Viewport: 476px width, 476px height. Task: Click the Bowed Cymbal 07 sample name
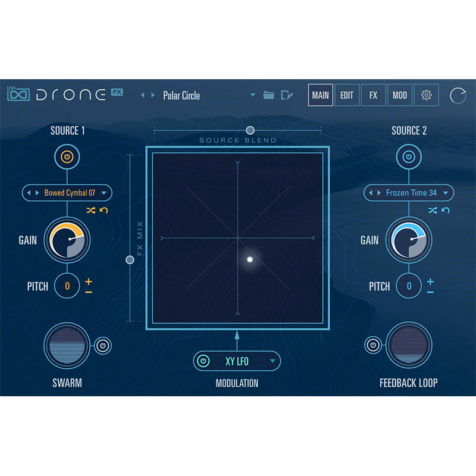coord(70,193)
